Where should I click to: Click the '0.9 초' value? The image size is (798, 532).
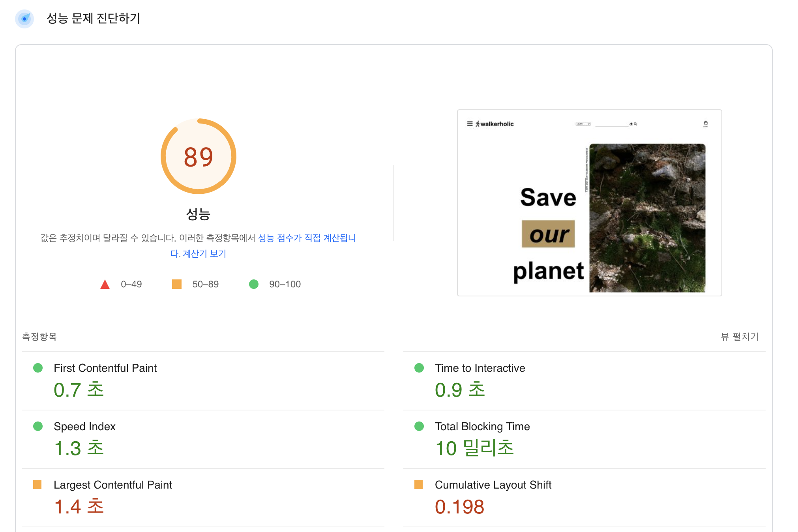(x=460, y=390)
